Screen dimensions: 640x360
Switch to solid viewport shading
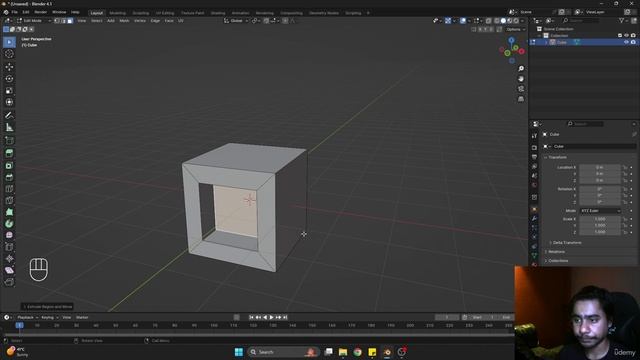pos(503,20)
